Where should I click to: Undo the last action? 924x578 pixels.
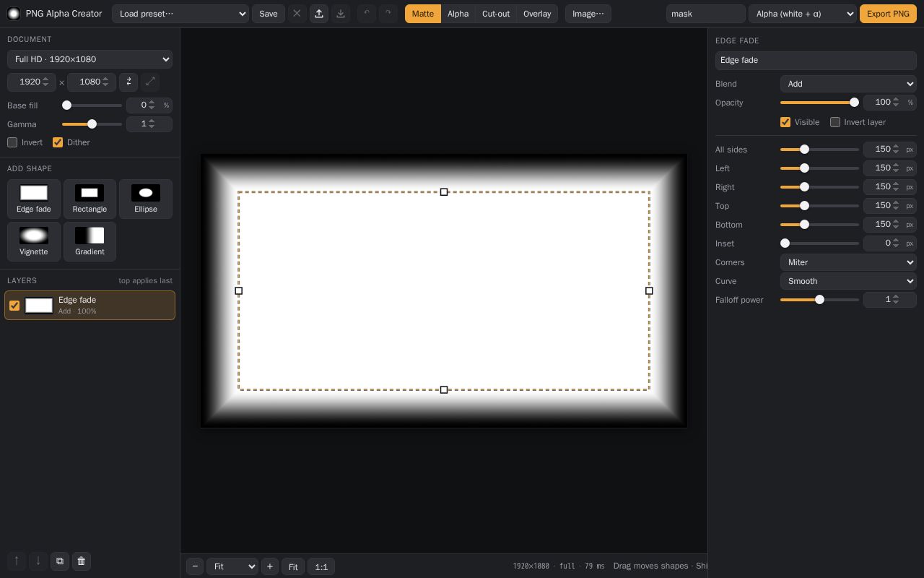click(x=367, y=14)
